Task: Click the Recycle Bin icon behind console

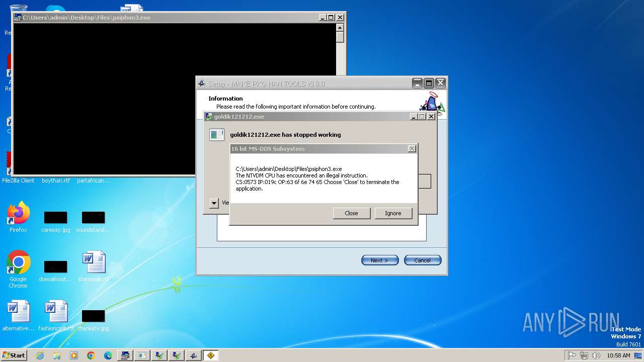Action: (x=18, y=8)
